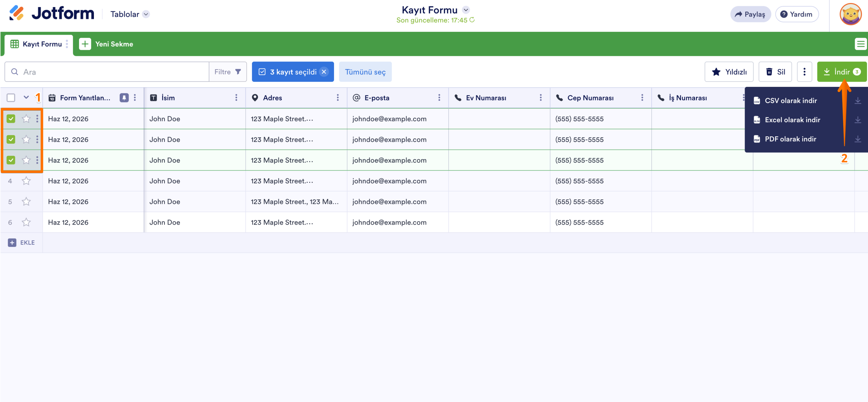The width and height of the screenshot is (868, 402).
Task: Click the calendar icon in Form Yanıtlan header
Action: (x=52, y=98)
